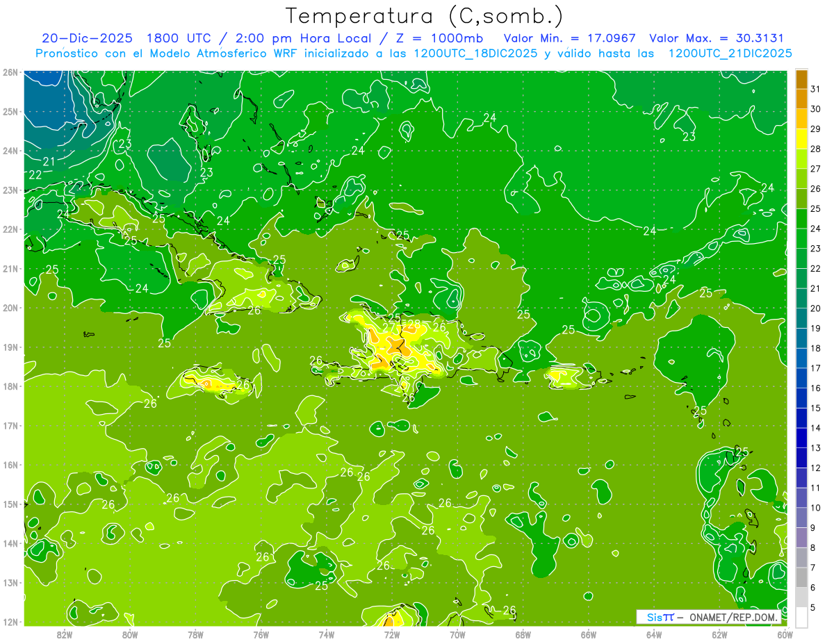Click the chart title 'Temperatura (C,somb.)'
Viewport: 834px width, 644px height.
click(424, 16)
